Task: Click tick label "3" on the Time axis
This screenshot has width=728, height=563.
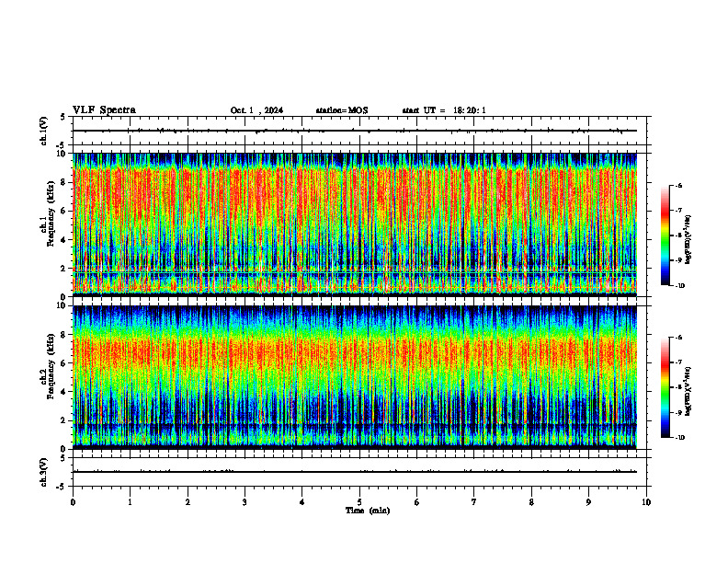Action: (x=245, y=502)
